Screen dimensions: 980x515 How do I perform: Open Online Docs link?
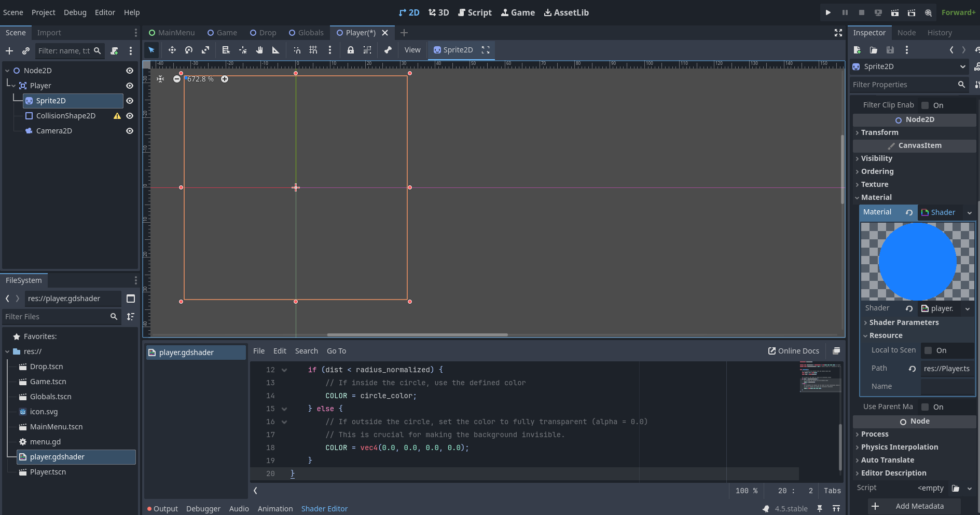pyautogui.click(x=794, y=351)
